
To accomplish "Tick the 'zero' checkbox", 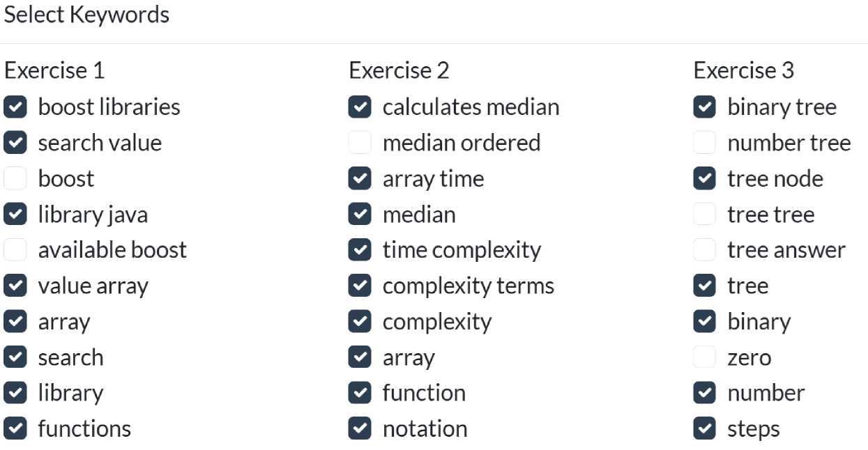I will pos(705,357).
